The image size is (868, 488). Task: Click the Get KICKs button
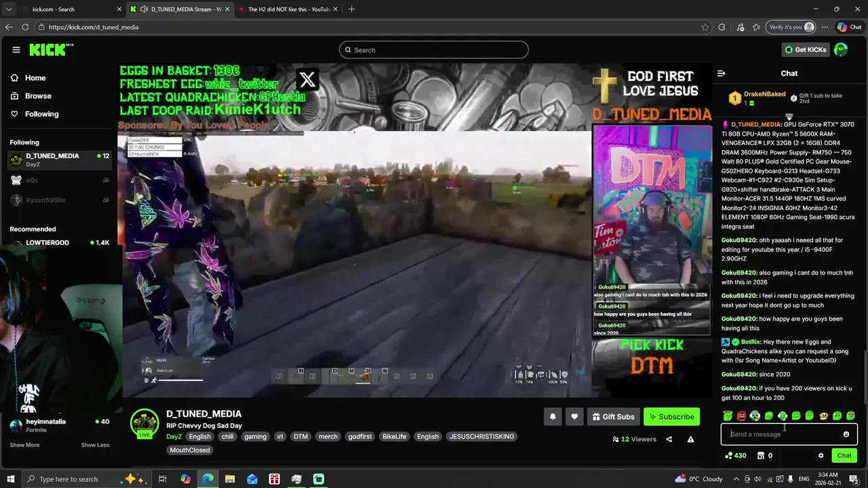pos(806,49)
